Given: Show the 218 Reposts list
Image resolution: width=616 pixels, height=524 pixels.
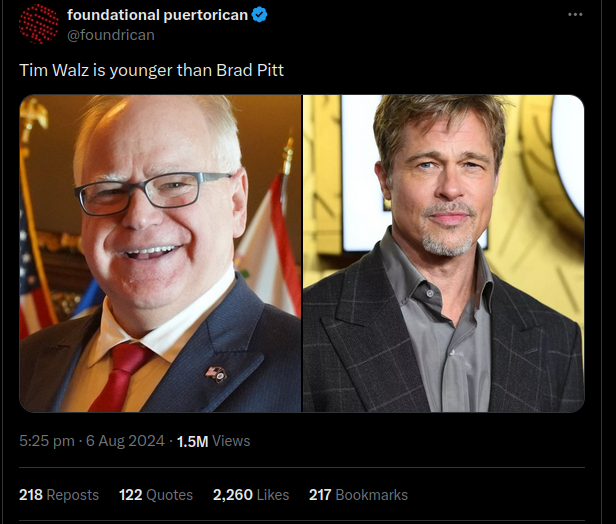Looking at the screenshot, I should 59,495.
